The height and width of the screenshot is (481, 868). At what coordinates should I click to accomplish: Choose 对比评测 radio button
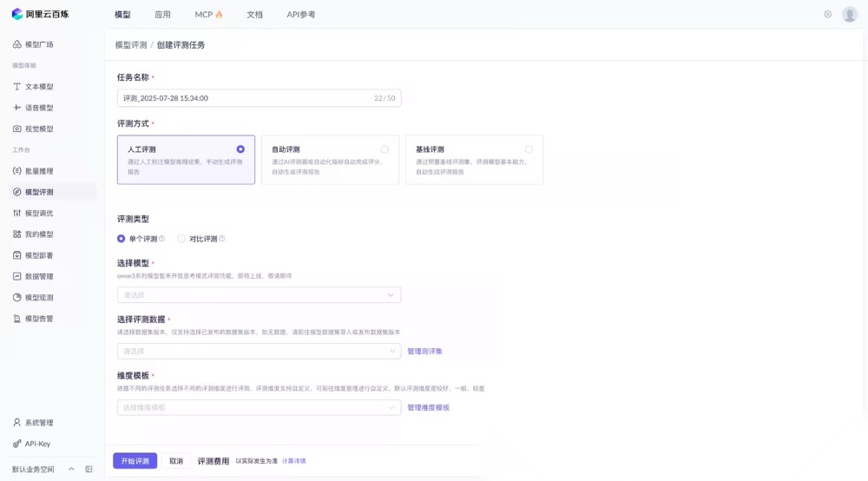point(181,239)
